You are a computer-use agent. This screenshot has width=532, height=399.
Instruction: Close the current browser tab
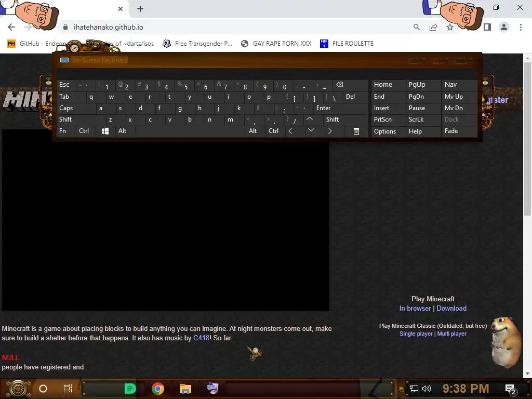[x=121, y=9]
